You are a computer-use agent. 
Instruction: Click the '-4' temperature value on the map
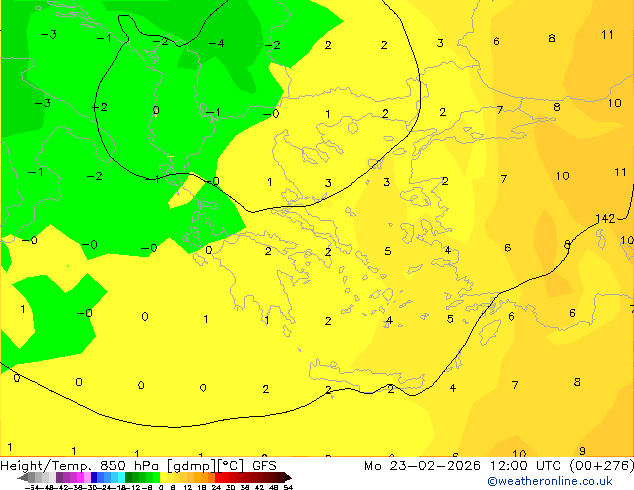(x=216, y=43)
